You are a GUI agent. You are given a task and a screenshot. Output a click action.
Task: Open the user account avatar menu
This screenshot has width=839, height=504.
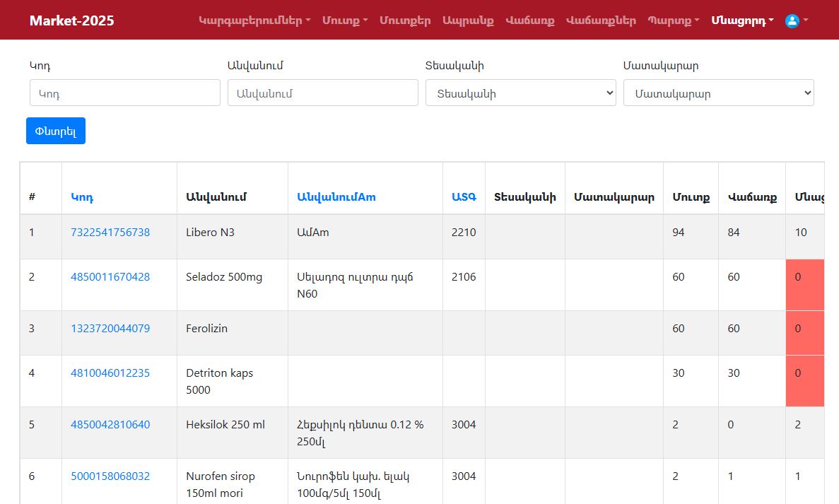[796, 20]
